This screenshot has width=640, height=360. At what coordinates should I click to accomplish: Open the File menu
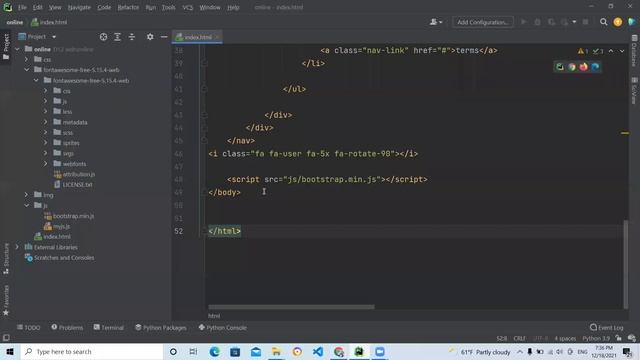click(22, 7)
